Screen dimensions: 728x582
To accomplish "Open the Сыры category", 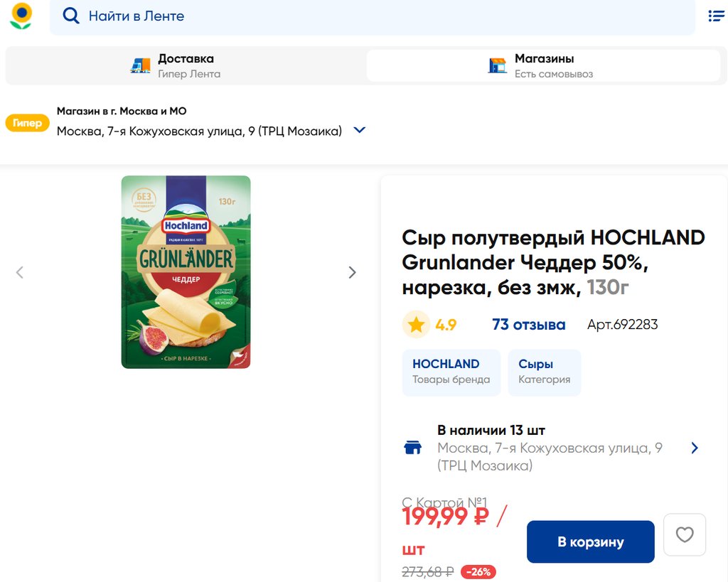I will (x=544, y=372).
